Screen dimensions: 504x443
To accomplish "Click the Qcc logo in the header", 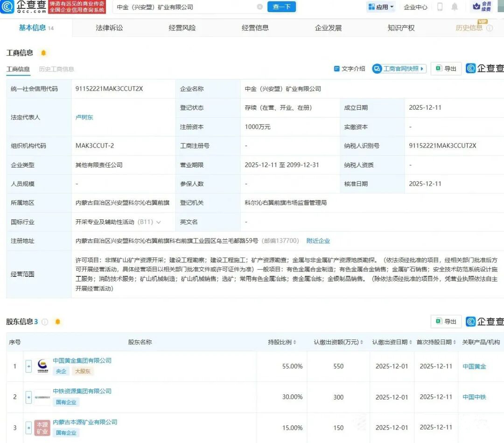I will click(x=23, y=7).
